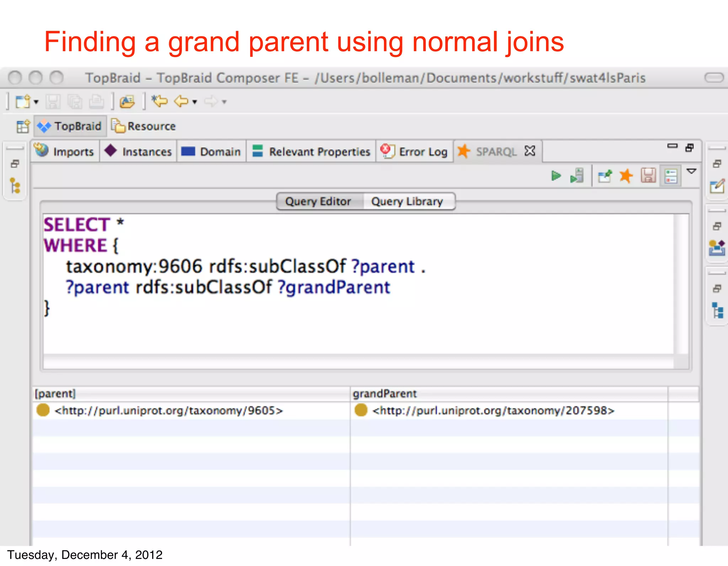The image size is (728, 566).
Task: Click the window toolbar toggle pill button
Action: 714,77
